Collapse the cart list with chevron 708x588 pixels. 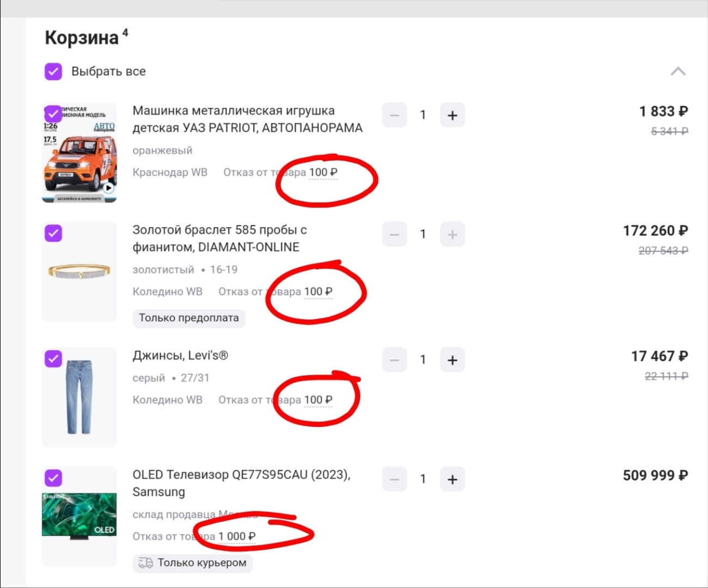678,71
